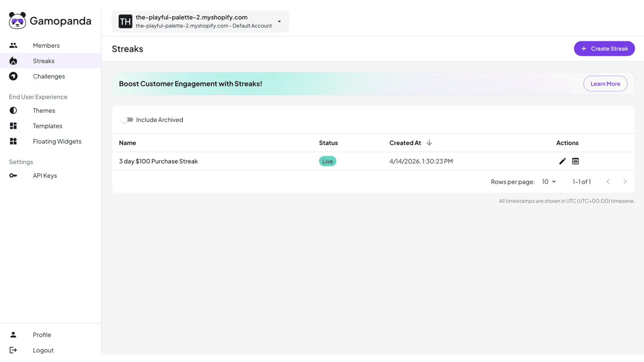Click the Logout arrow icon
Viewport: 644px width, 362px height.
click(x=13, y=350)
